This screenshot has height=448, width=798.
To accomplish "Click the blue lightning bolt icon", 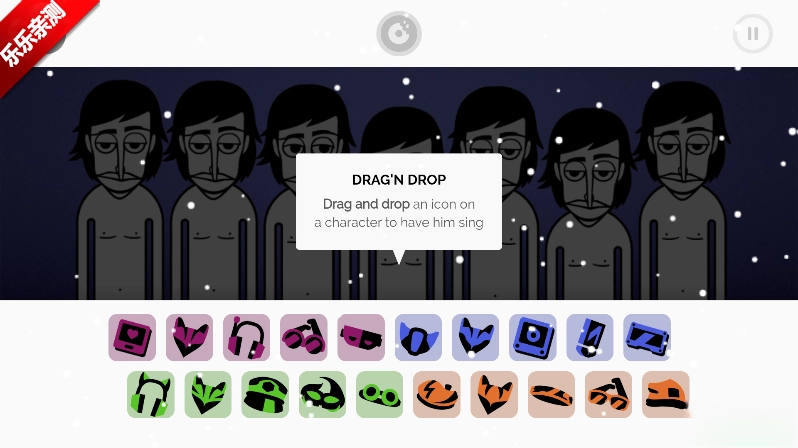I will pyautogui.click(x=590, y=338).
